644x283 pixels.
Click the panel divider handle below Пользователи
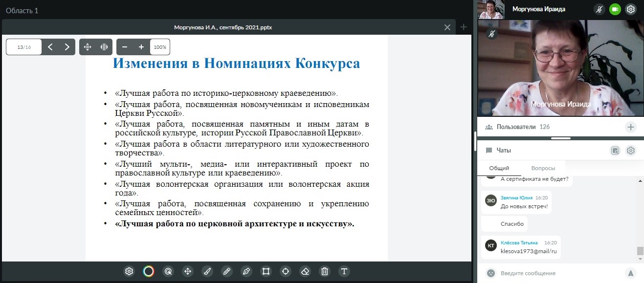560,139
